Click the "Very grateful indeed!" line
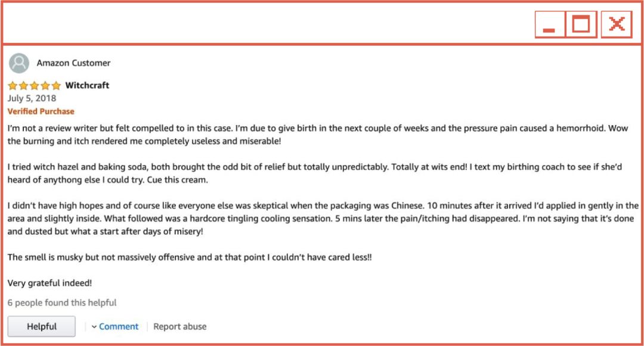The height and width of the screenshot is (346, 644). [x=49, y=283]
